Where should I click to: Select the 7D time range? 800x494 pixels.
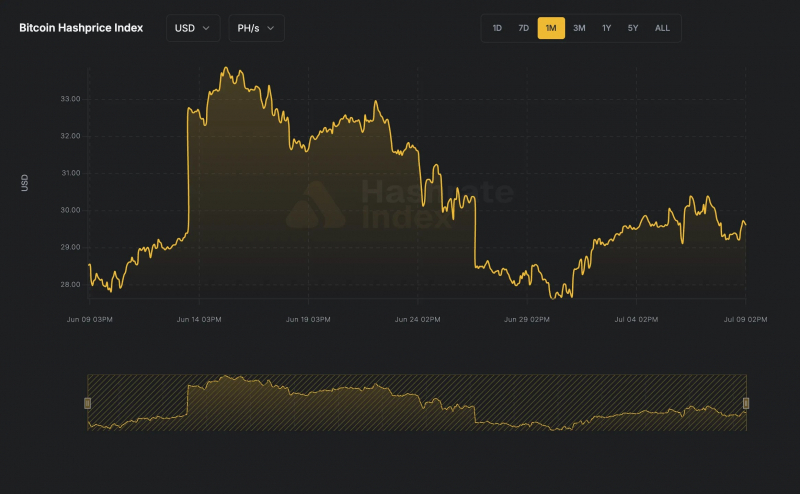tap(523, 28)
